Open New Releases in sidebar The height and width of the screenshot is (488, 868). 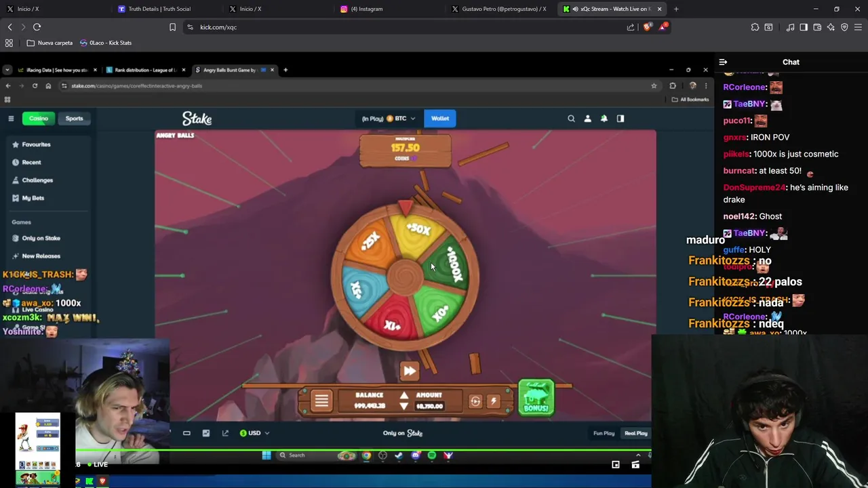point(36,256)
